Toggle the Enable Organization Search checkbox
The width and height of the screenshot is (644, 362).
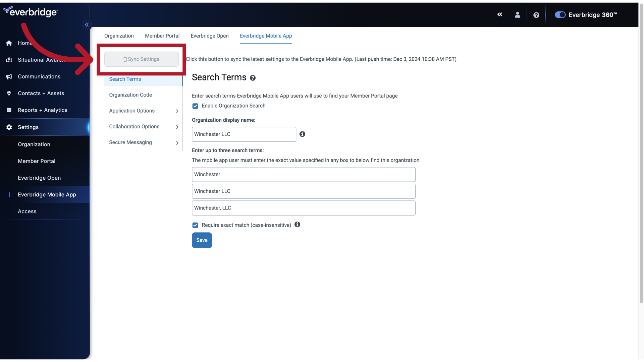coord(195,106)
